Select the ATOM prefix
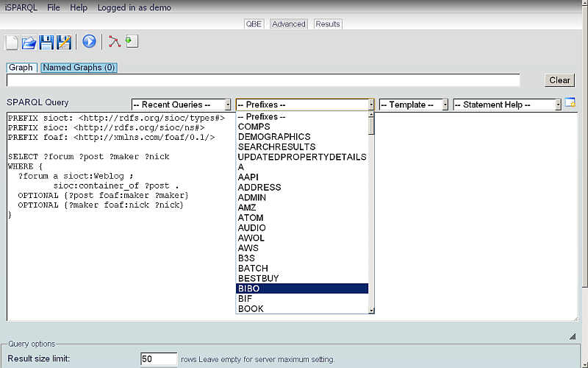The image size is (588, 368). 302,218
